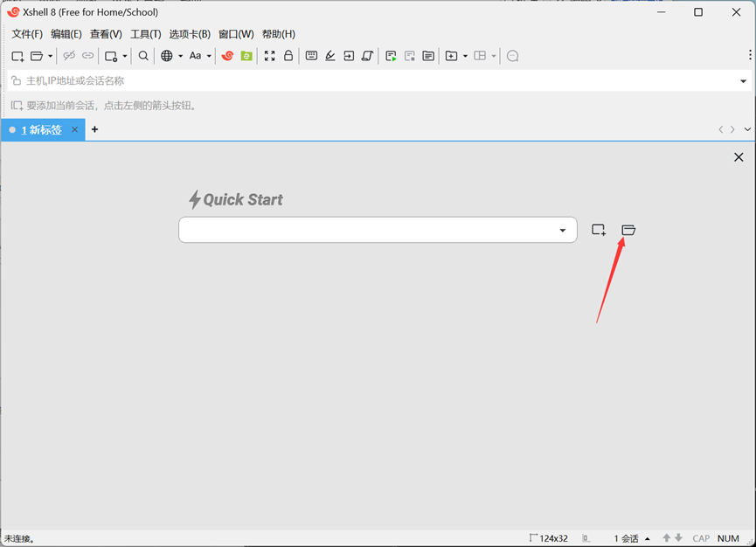Click the New Tab Group plus-folder icon

pos(451,56)
